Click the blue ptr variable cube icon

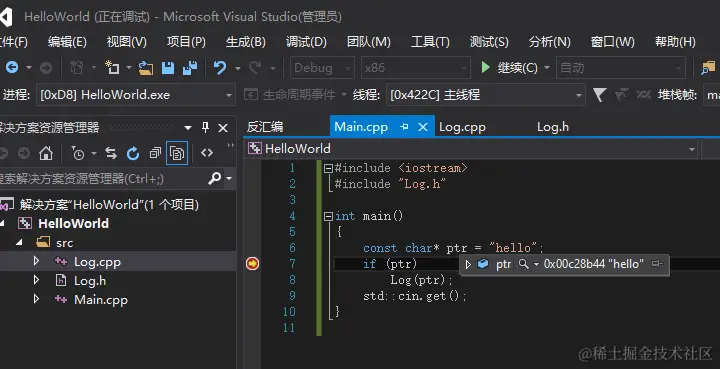pyautogui.click(x=483, y=264)
